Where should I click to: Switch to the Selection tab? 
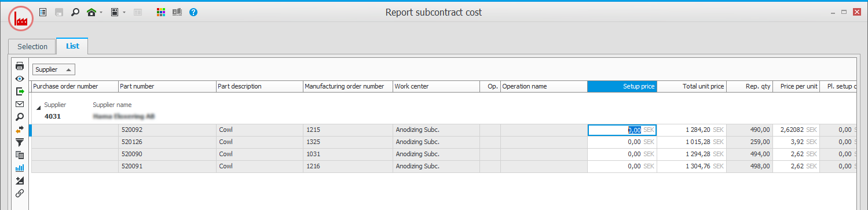coord(32,46)
